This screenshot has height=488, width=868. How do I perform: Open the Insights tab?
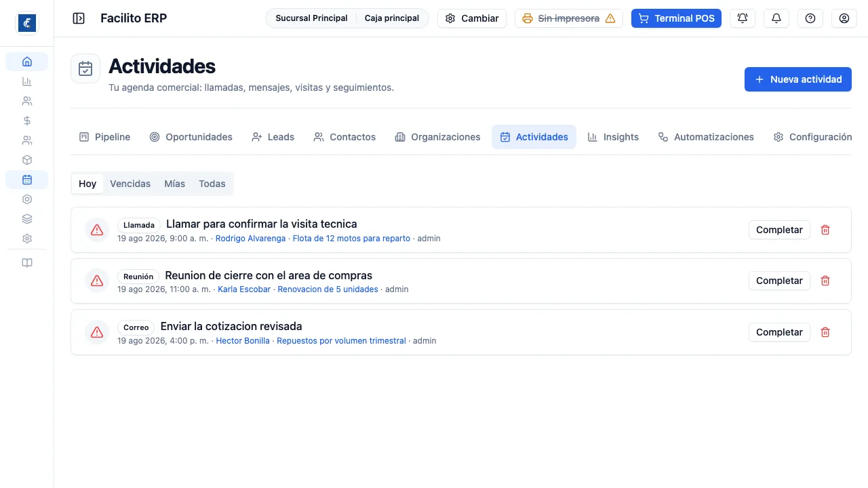click(613, 137)
